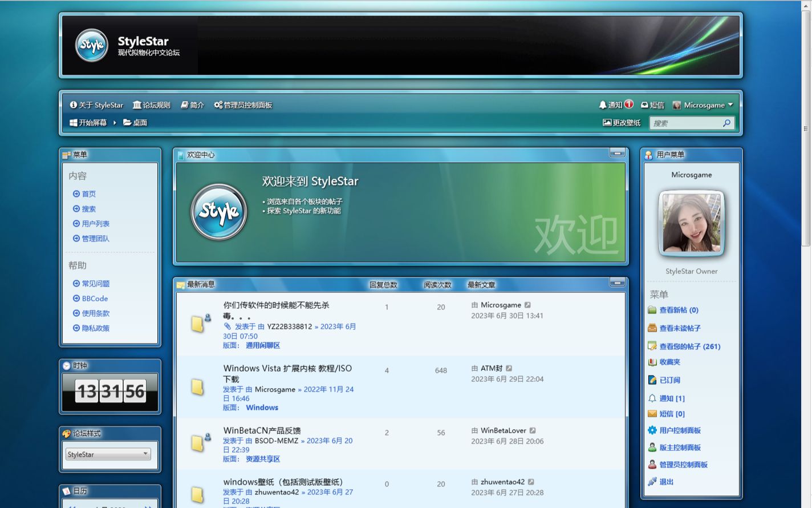The height and width of the screenshot is (508, 812).
Task: Open the StyleStar forum style dropdown
Action: [108, 454]
